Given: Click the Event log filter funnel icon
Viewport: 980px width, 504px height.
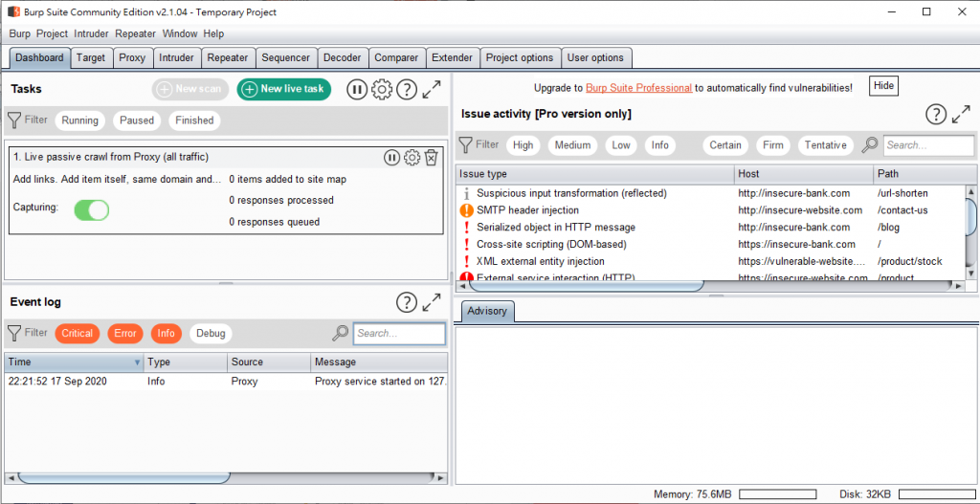Looking at the screenshot, I should tap(14, 333).
